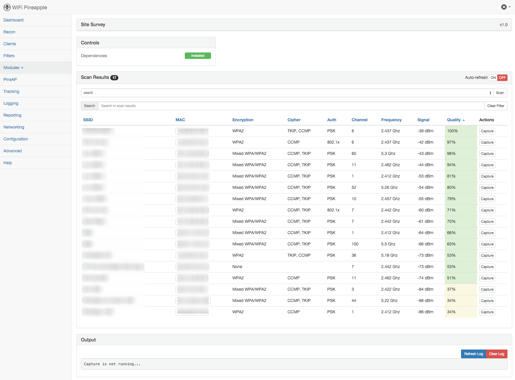The height and width of the screenshot is (380, 515).
Task: Open the gear settings menu
Action: pyautogui.click(x=505, y=7)
